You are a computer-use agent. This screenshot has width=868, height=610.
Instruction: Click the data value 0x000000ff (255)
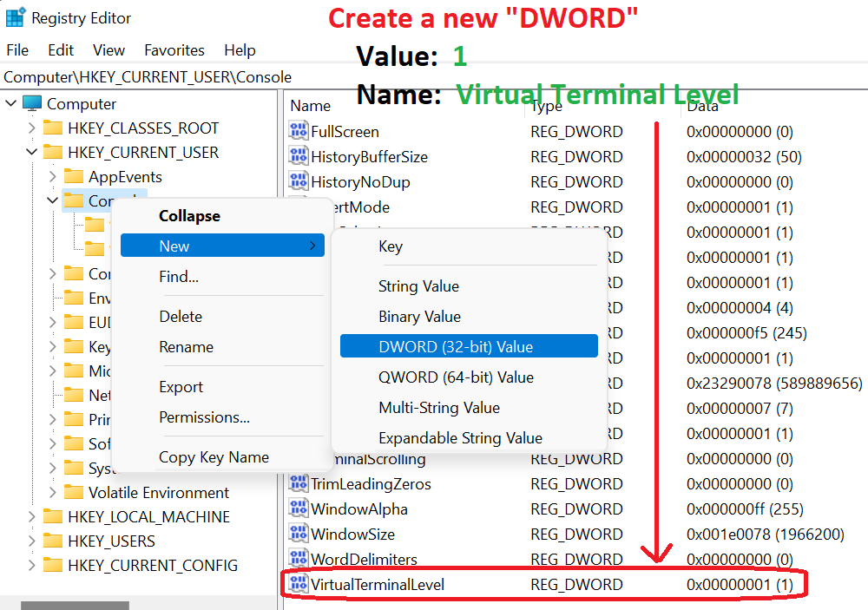(x=745, y=509)
